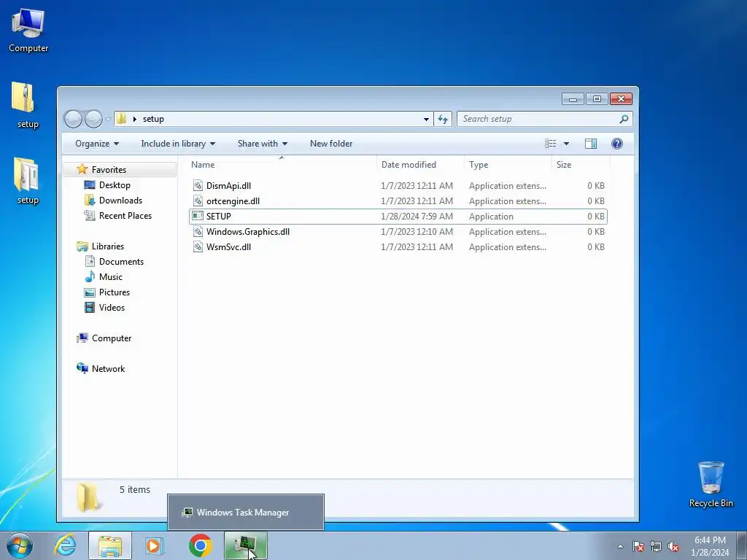
Task: Click the taskbar clock showing 6:44 PM
Action: (710, 546)
